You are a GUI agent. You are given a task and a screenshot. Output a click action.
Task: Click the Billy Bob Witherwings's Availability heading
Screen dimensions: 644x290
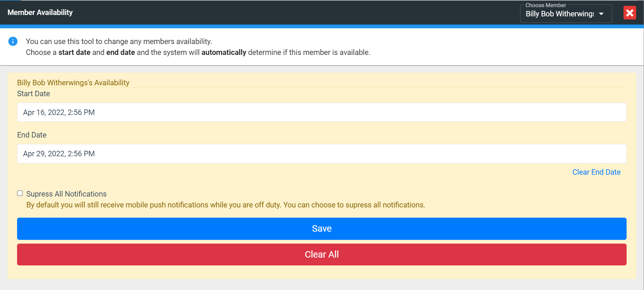73,83
